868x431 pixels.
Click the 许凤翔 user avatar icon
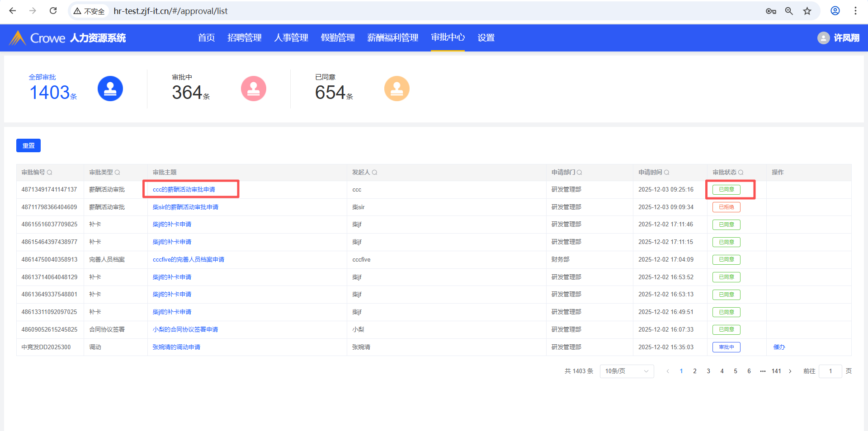pos(823,38)
